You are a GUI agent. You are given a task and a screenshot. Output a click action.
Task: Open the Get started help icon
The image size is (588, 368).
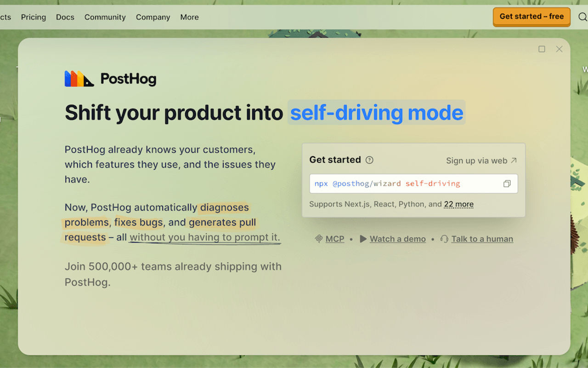point(369,160)
